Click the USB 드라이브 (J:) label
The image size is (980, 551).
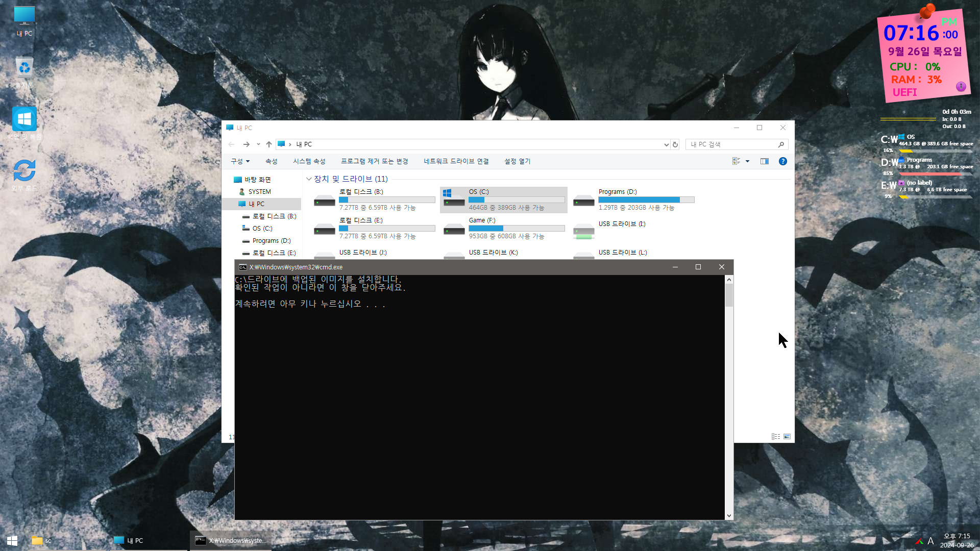363,253
